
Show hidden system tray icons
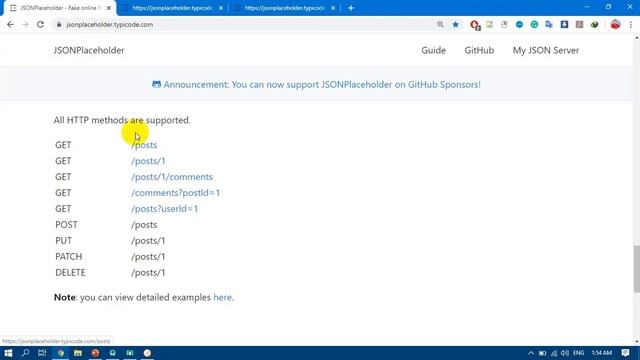click(531, 353)
